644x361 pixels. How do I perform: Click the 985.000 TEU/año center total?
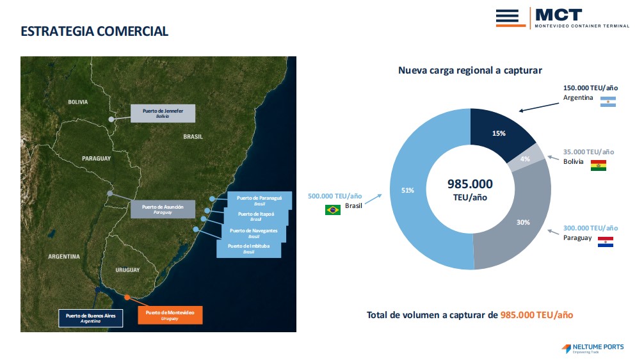pyautogui.click(x=470, y=189)
